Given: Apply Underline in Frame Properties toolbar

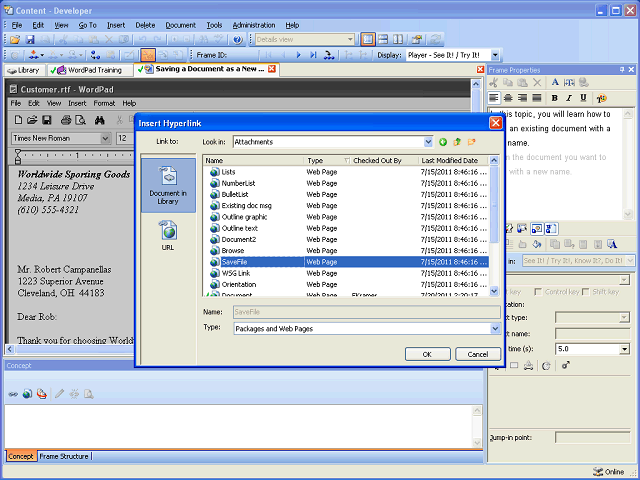Looking at the screenshot, I should pyautogui.click(x=582, y=98).
